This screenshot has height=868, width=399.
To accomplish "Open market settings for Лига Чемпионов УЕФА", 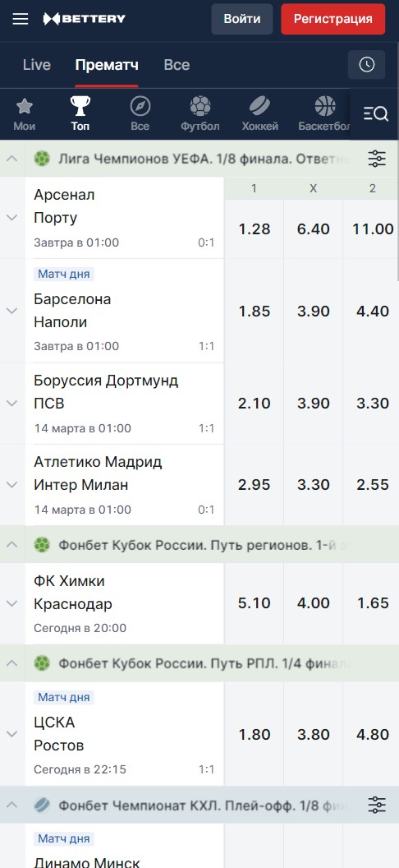I will pyautogui.click(x=377, y=159).
